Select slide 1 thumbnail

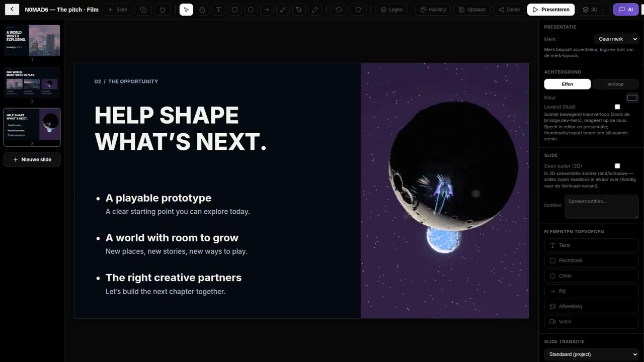(x=32, y=40)
